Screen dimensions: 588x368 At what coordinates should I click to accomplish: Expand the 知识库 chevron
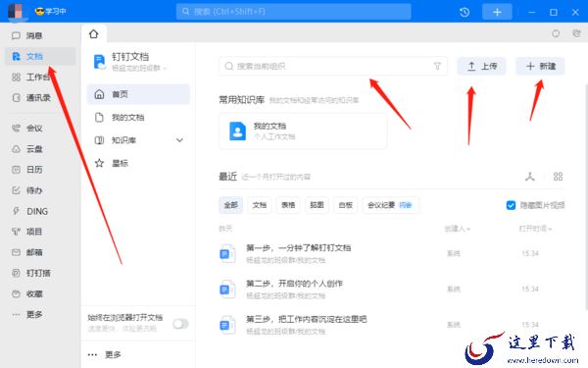tap(179, 140)
